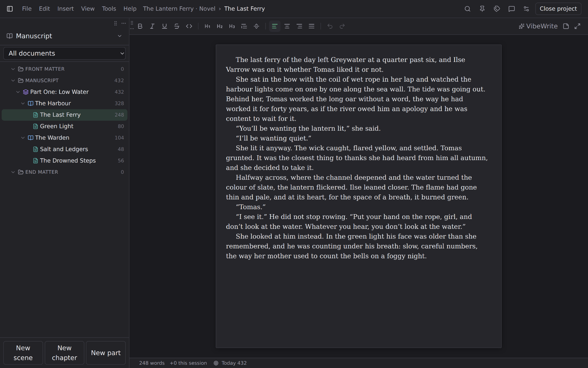Create a New chapter
This screenshot has width=588, height=368.
click(64, 353)
